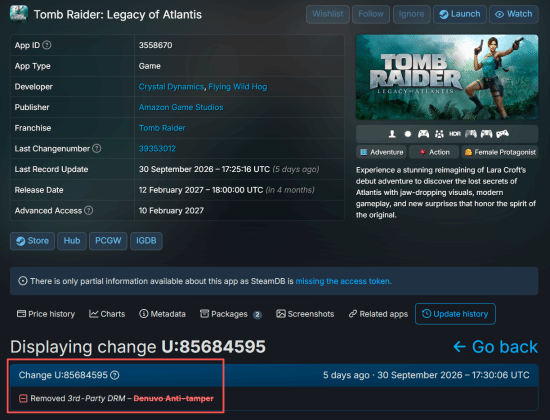550x420 pixels.
Task: Open the Steam Store button
Action: (x=32, y=241)
